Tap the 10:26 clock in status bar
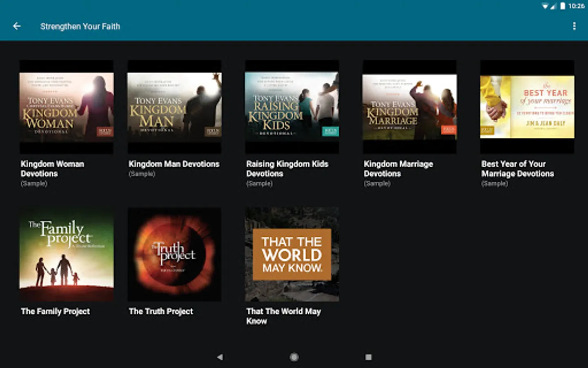 (x=576, y=6)
